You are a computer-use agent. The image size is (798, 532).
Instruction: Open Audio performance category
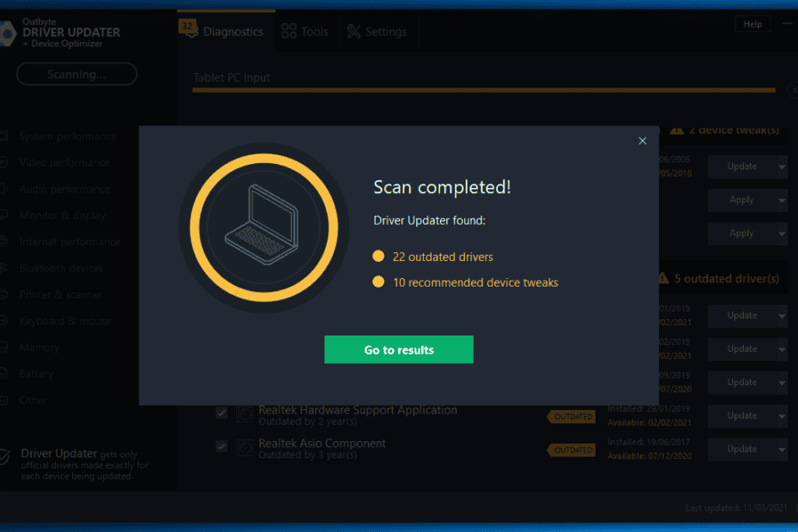coord(64,190)
